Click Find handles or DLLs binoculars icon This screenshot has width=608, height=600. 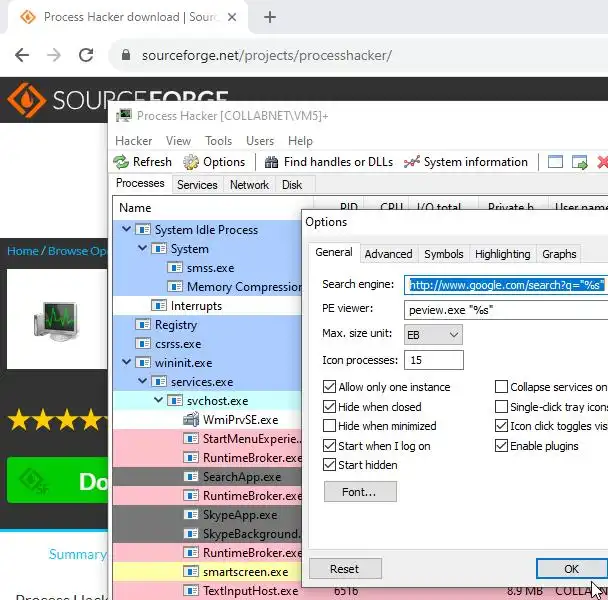(x=271, y=162)
